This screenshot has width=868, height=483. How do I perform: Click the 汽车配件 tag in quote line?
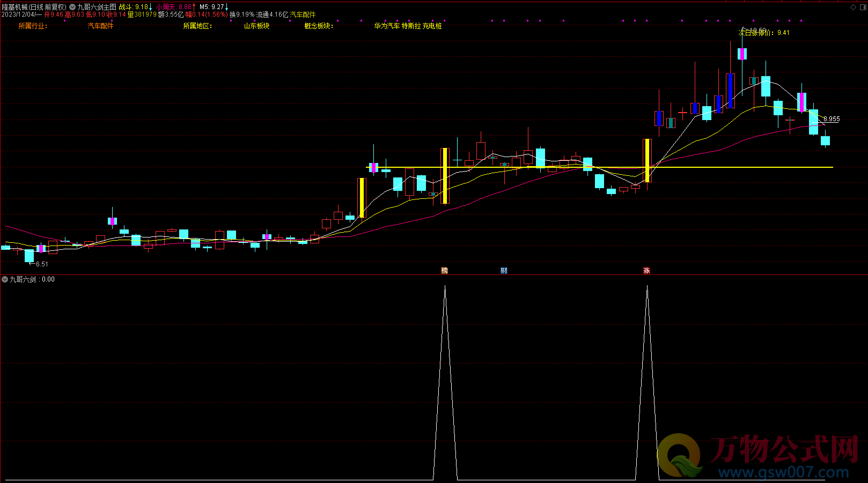coord(303,14)
